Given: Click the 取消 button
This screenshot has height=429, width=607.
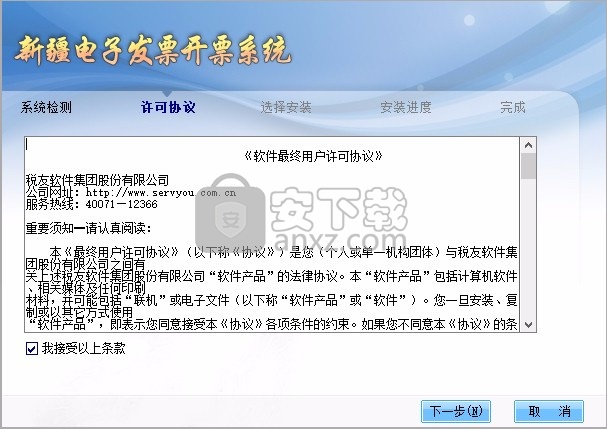Looking at the screenshot, I should point(549,411).
